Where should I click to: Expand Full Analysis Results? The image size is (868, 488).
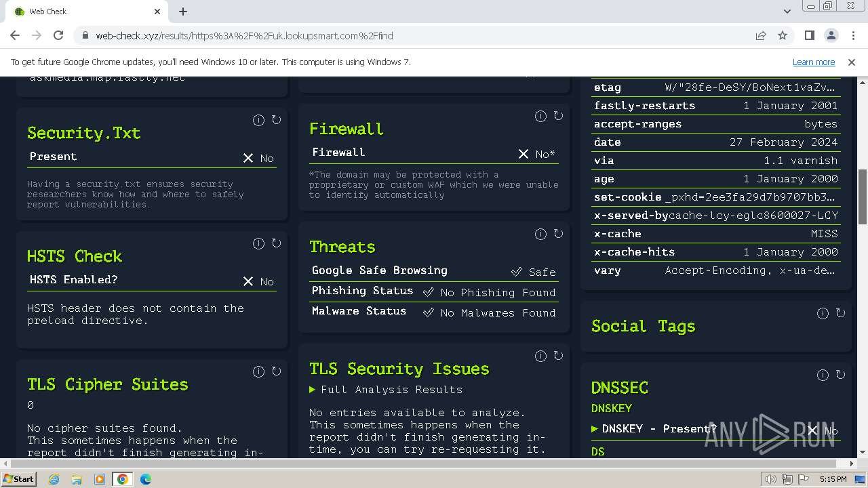pos(386,390)
